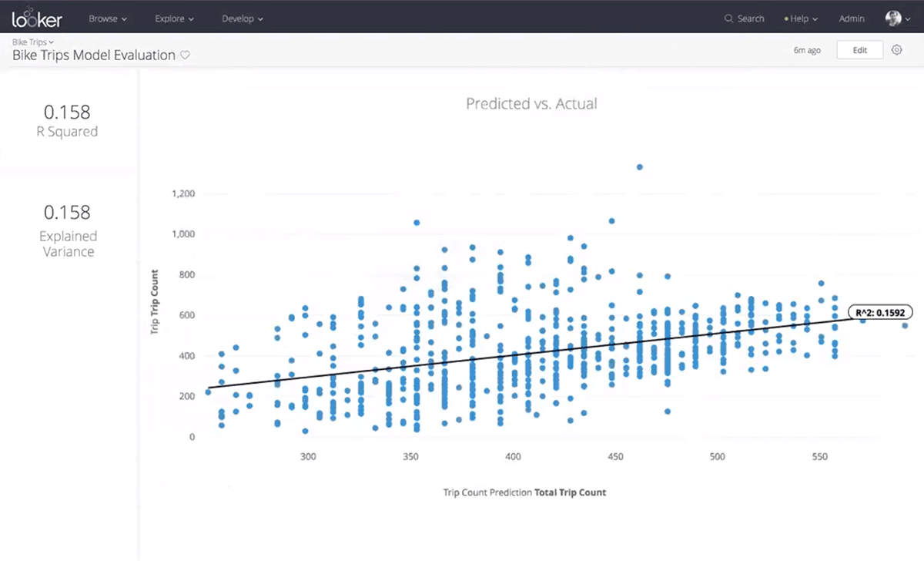
Task: Open dashboard settings gear icon
Action: 896,50
